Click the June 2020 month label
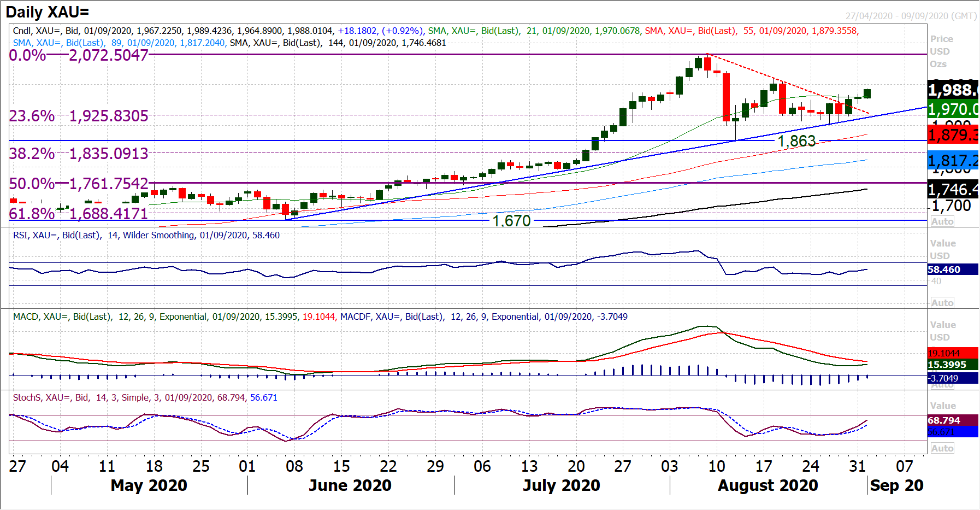The image size is (980, 510). (350, 485)
